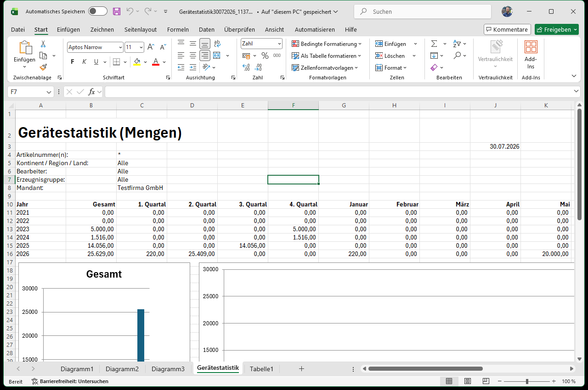
Task: Click the zoom slider handle in status bar
Action: 527,381
